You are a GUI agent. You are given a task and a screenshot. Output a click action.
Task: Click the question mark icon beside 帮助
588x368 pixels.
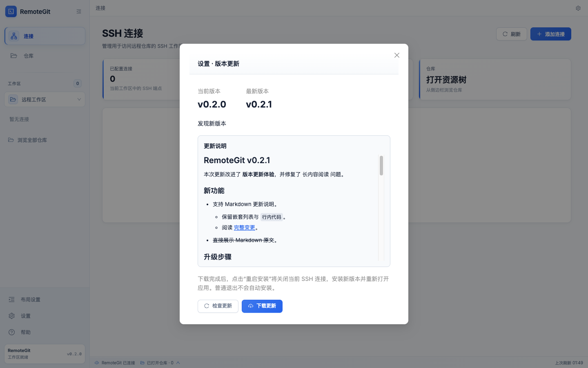(x=12, y=332)
